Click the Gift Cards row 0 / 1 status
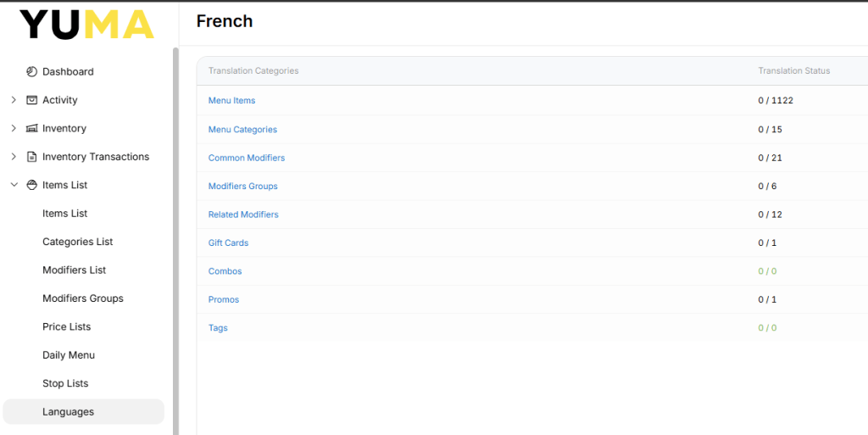Image resolution: width=868 pixels, height=435 pixels. click(x=767, y=243)
